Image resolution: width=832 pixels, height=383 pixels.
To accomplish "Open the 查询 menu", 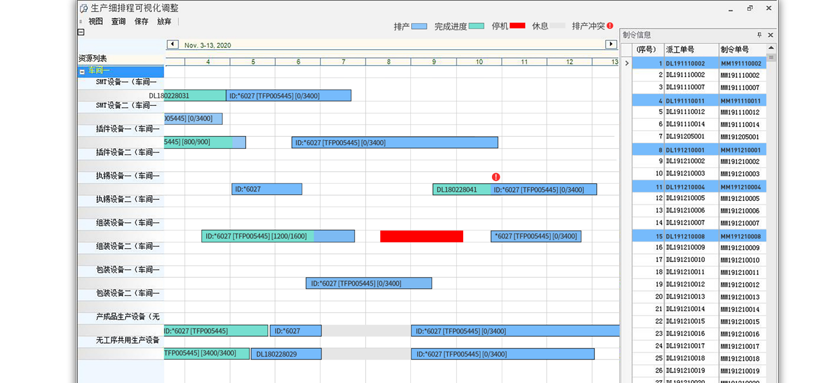I will pyautogui.click(x=118, y=22).
